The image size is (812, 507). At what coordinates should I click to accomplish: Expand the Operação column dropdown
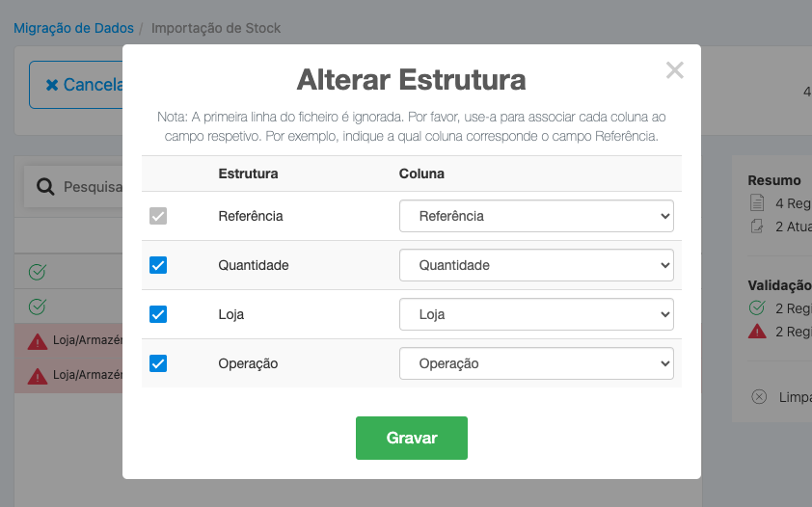point(536,363)
